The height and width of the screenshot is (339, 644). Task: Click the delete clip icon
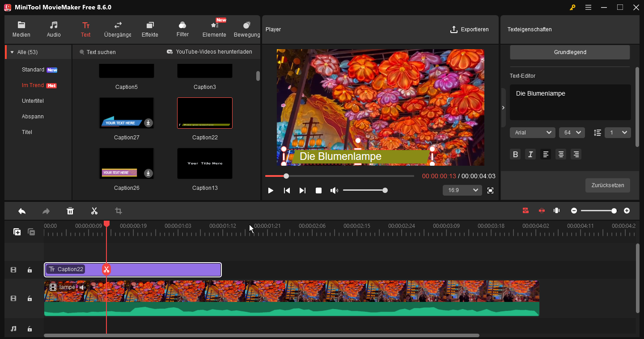point(70,210)
